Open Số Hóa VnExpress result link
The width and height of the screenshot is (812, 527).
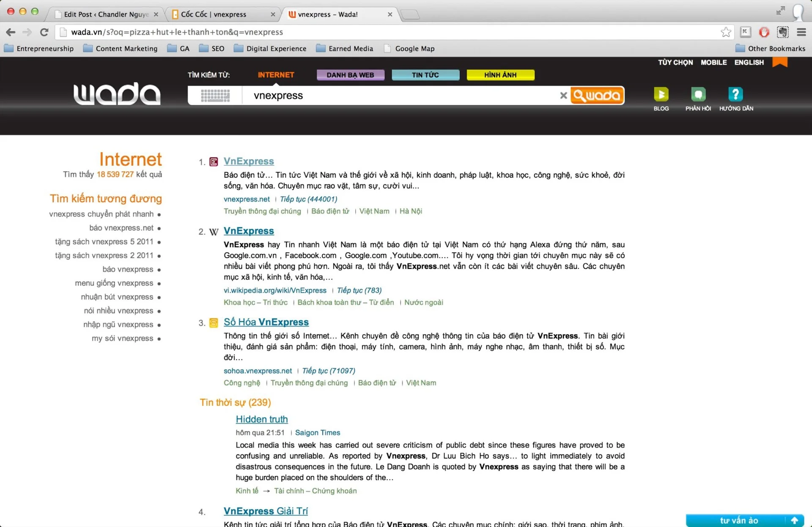266,322
